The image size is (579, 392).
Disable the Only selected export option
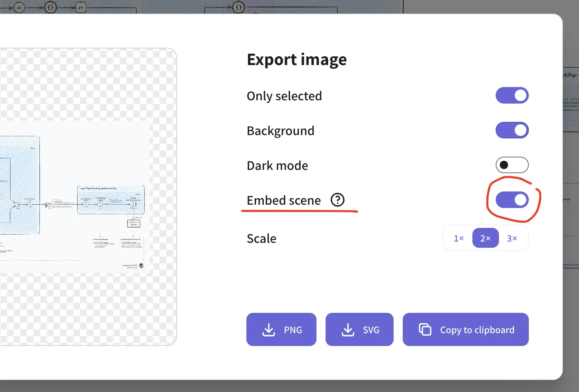click(512, 95)
